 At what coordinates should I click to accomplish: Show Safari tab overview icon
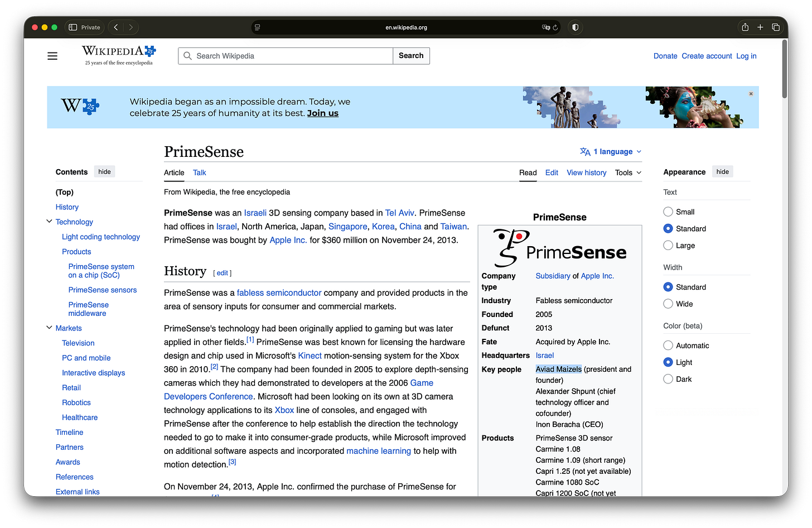[776, 27]
